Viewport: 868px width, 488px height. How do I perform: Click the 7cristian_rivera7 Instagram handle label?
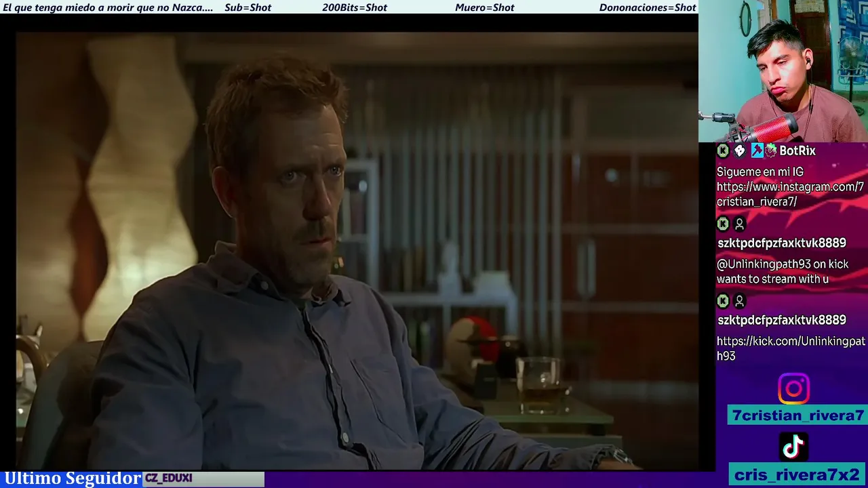tap(798, 415)
